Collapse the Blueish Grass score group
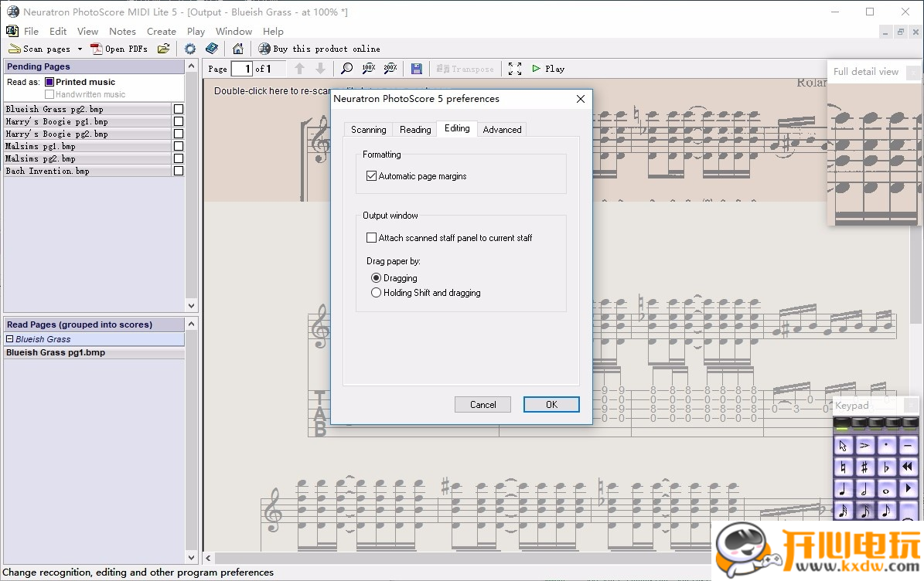The height and width of the screenshot is (581, 924). (x=9, y=339)
